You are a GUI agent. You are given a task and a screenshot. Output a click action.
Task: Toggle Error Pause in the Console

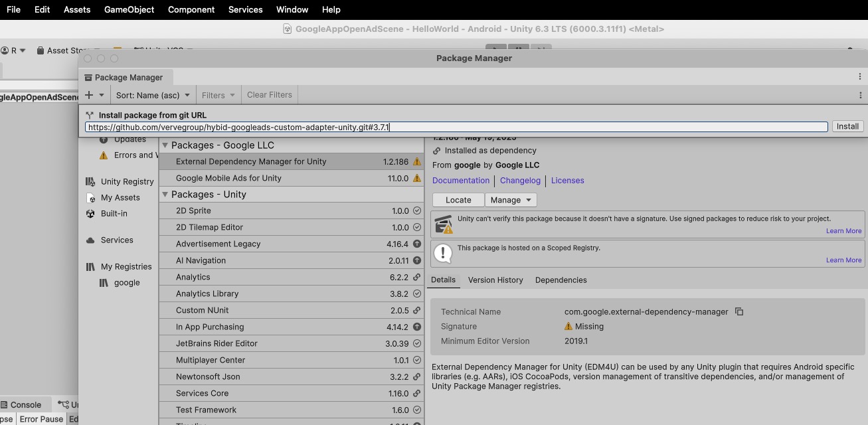click(x=41, y=419)
